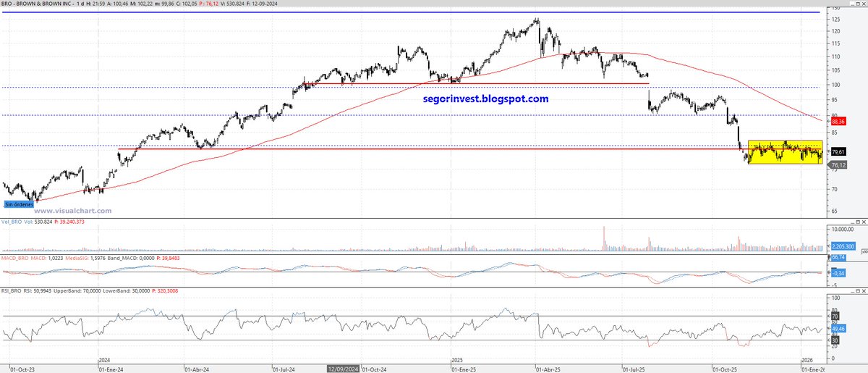Click the highlighted 12/09/2024 date marker
868x373 pixels.
[344, 369]
